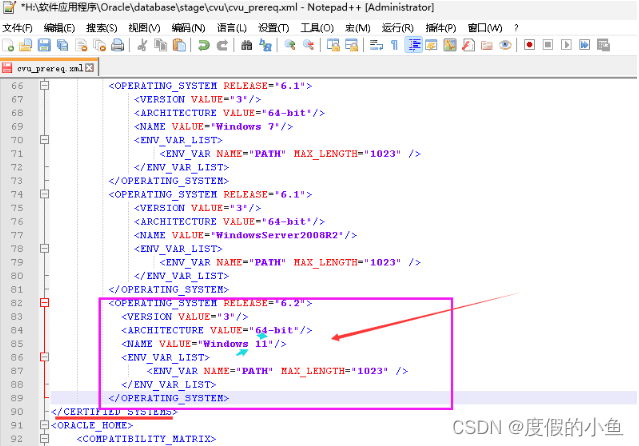Toggle word wrap toolbar button

point(376,45)
